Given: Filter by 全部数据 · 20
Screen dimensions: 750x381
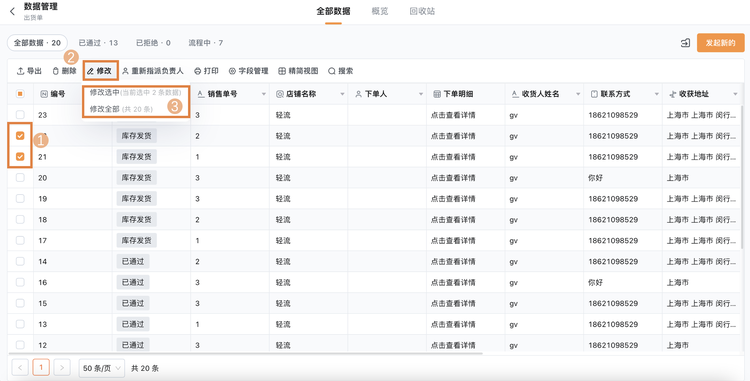Looking at the screenshot, I should [37, 43].
